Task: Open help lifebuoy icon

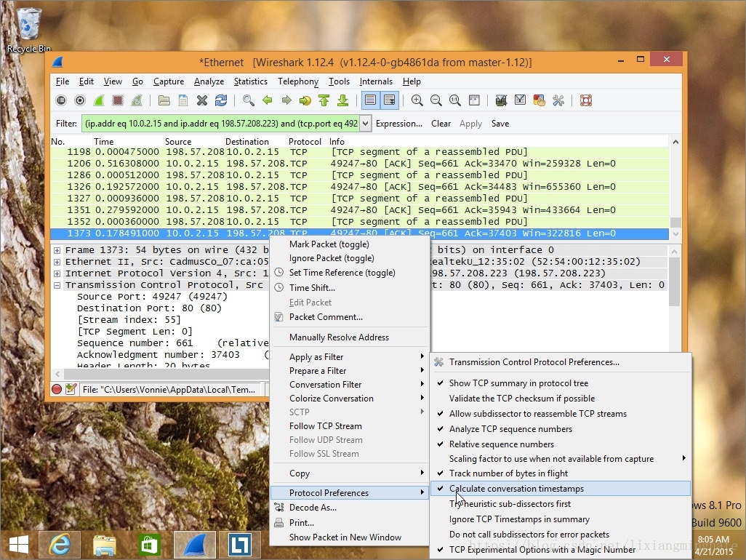Action: point(585,100)
